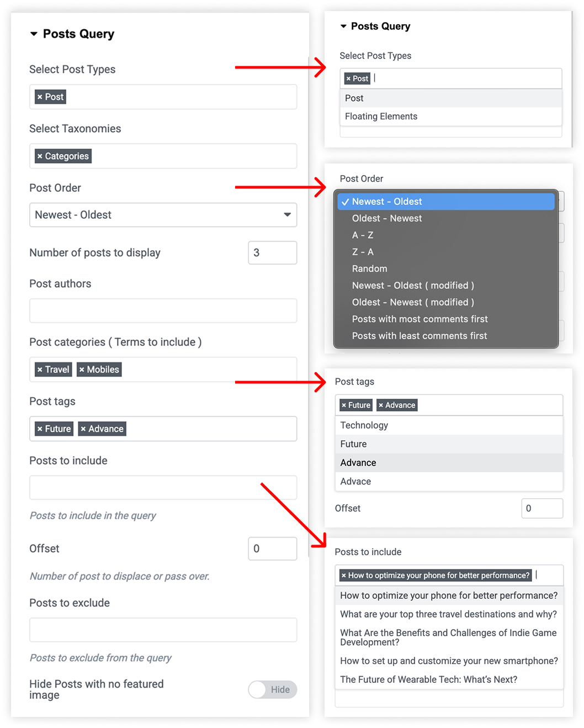Collapse the right Posts Query section
Viewport: 584px width, 728px height.
pos(343,26)
